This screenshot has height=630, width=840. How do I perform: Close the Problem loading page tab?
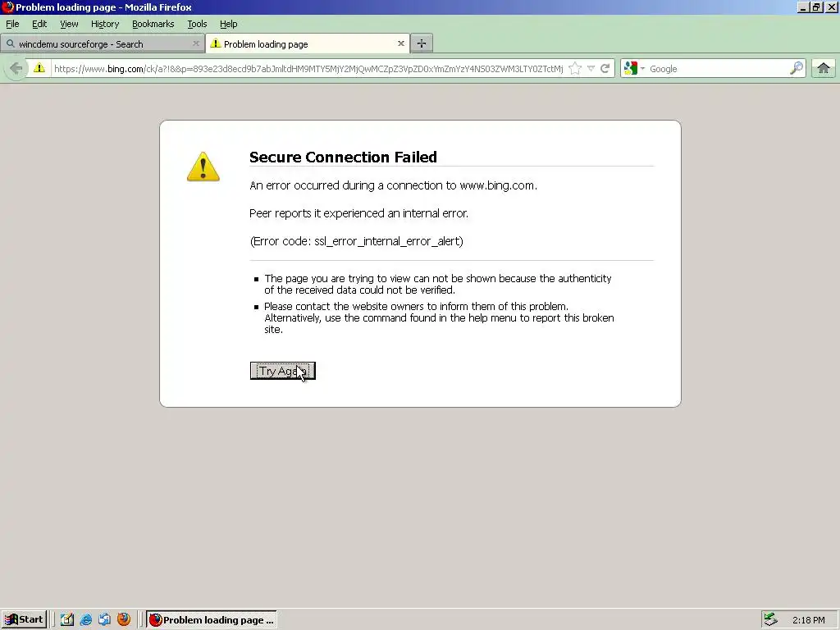coord(400,43)
